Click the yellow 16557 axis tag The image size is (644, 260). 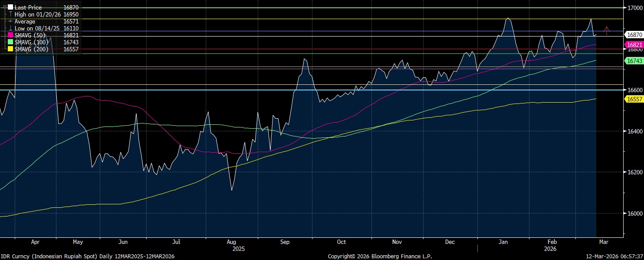point(634,99)
